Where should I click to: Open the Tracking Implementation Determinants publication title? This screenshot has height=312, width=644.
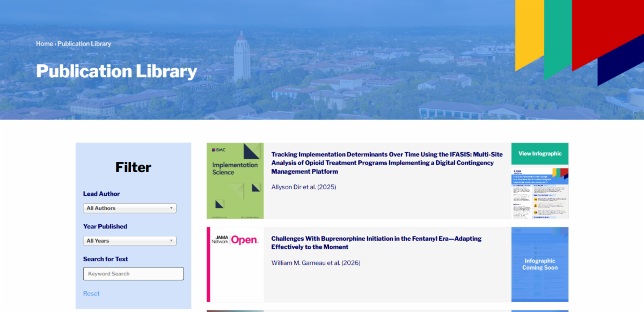[x=382, y=162]
